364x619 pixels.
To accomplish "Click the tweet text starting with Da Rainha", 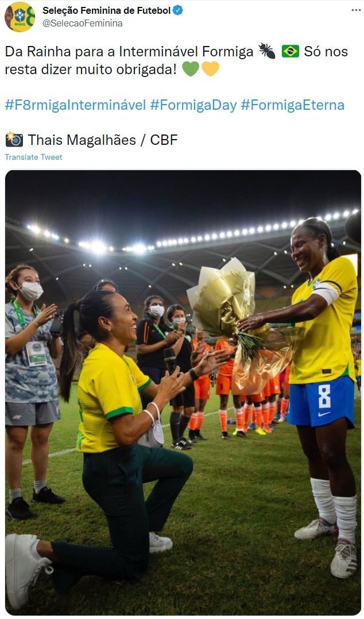I will (176, 60).
